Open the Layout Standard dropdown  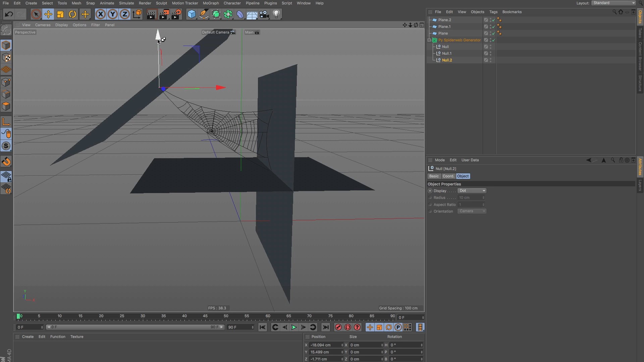[614, 3]
